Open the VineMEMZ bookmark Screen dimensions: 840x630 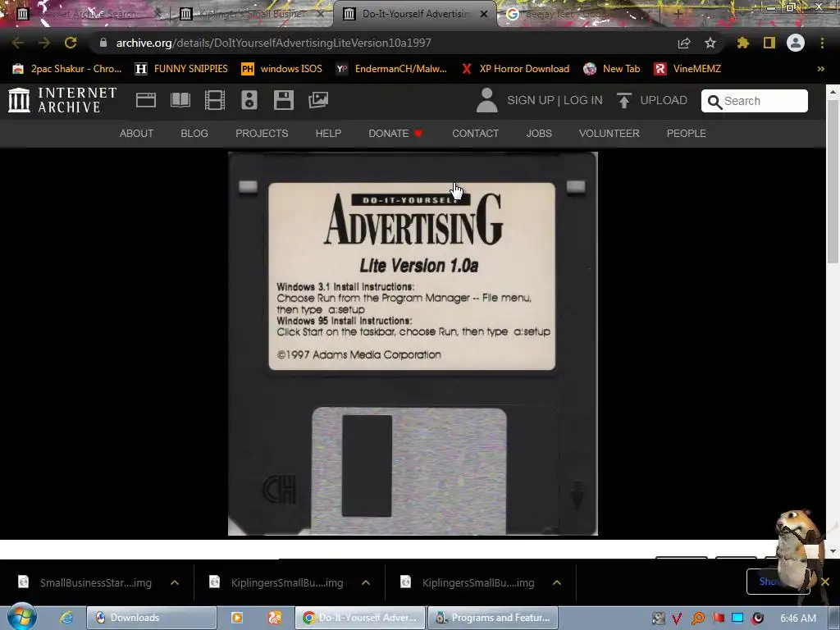(x=687, y=69)
